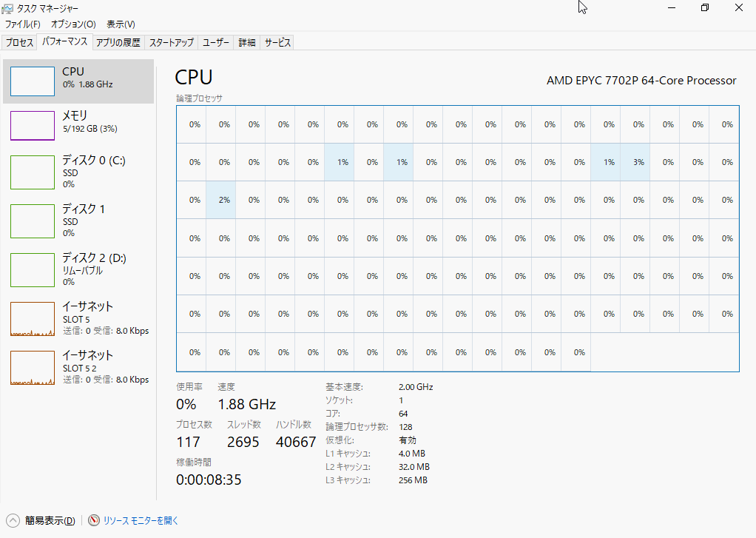Open the オプション(O) menu
The width and height of the screenshot is (756, 538).
pos(73,24)
